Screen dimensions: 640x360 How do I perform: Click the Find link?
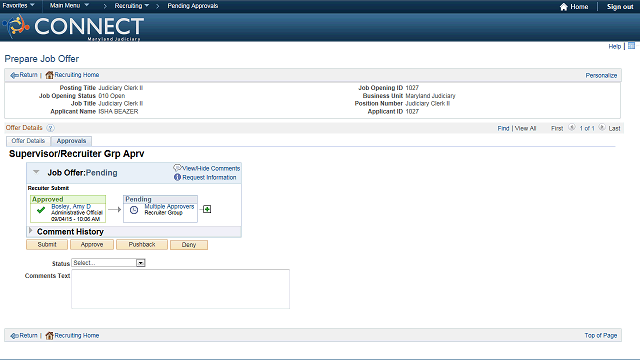(x=503, y=128)
